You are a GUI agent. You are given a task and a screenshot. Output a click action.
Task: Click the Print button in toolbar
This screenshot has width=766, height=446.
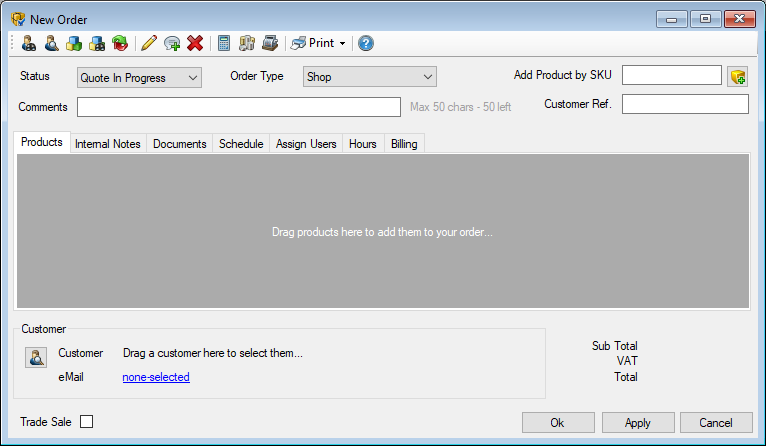coord(313,43)
